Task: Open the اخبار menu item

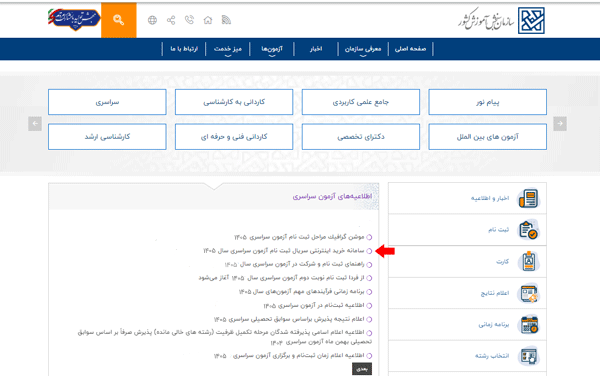Action: coord(316,49)
